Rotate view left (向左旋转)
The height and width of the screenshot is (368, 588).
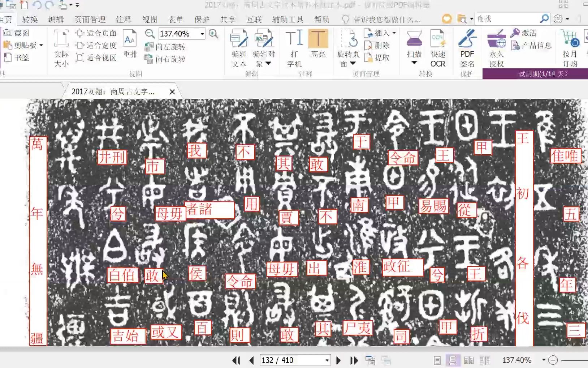tap(165, 47)
